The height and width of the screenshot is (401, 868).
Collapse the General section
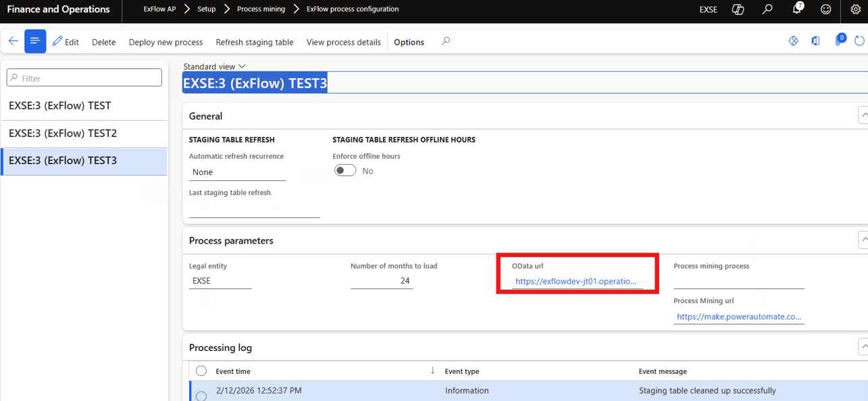(863, 115)
